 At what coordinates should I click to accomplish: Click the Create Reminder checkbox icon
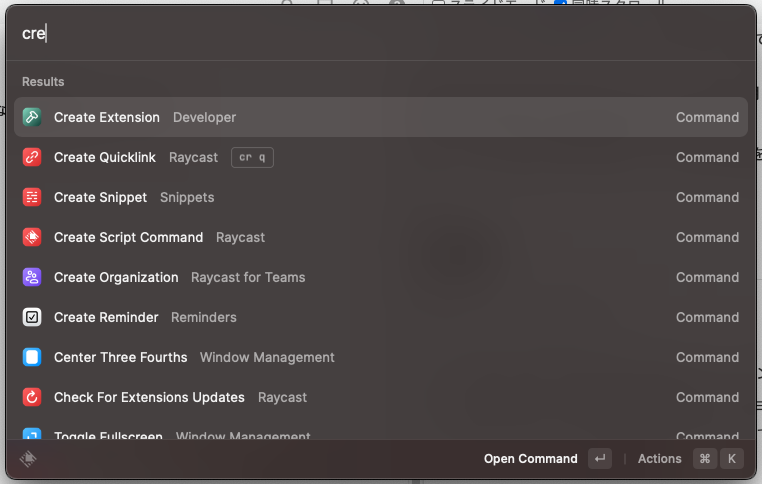[32, 317]
